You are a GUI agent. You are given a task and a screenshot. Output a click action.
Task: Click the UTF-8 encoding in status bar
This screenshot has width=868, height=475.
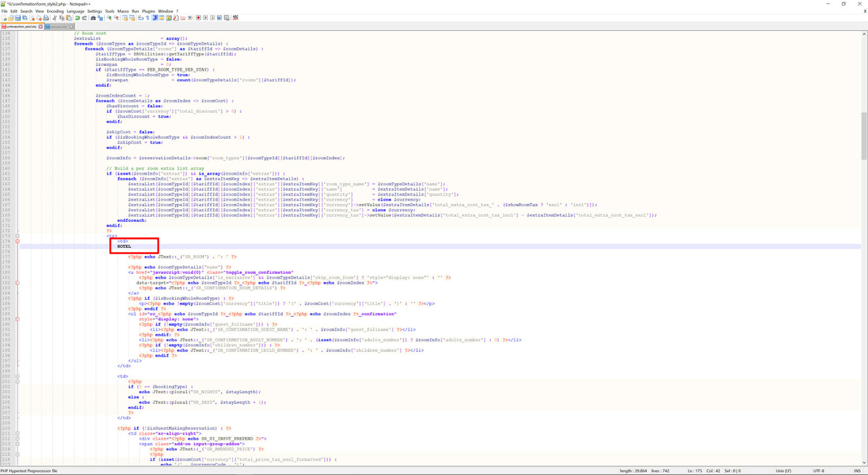[818, 471]
